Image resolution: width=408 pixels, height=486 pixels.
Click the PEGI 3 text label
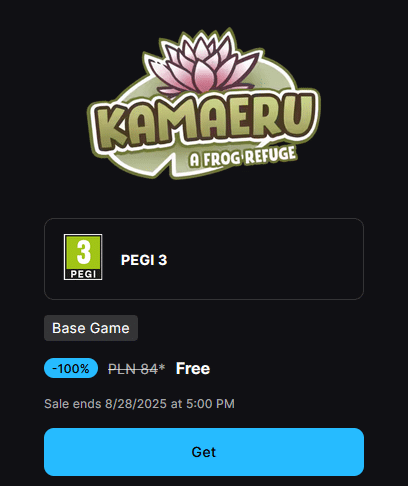click(x=144, y=260)
